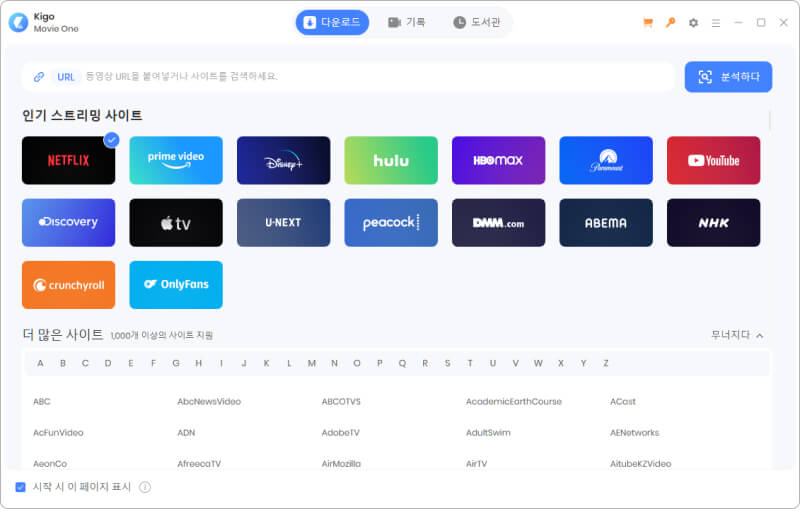The height and width of the screenshot is (509, 800).
Task: Open the DMM.com tile
Action: pyautogui.click(x=498, y=222)
